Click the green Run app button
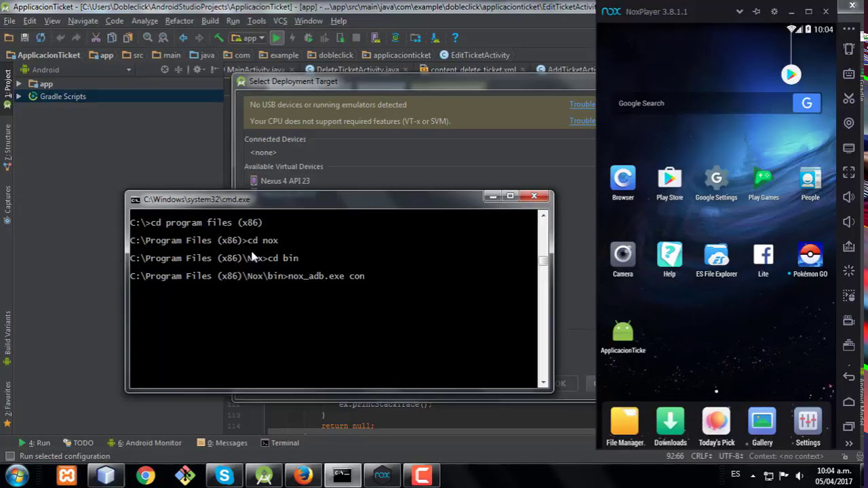The image size is (868, 488). (277, 38)
